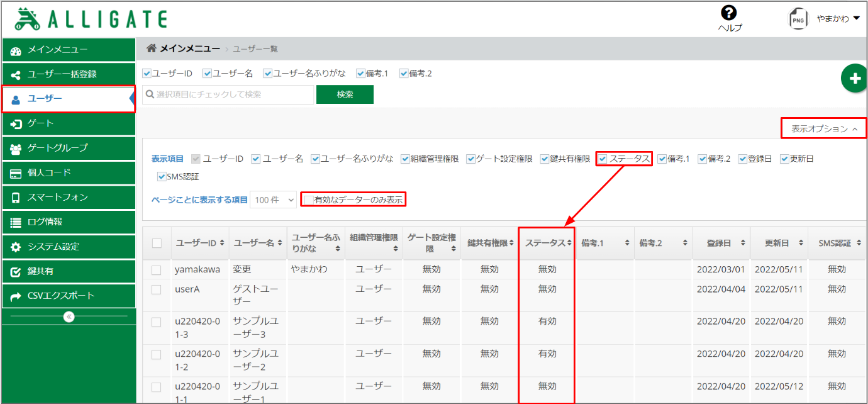
Task: Collapse the 表示オプション panel
Action: (x=824, y=128)
